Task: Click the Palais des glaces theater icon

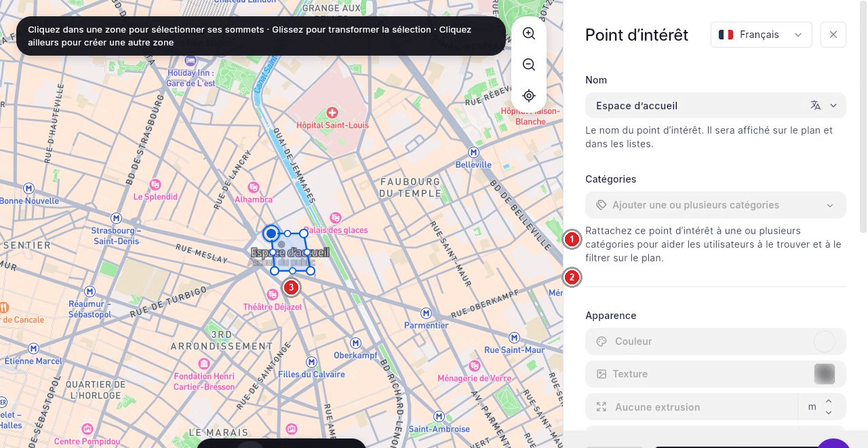Action: coord(334,217)
